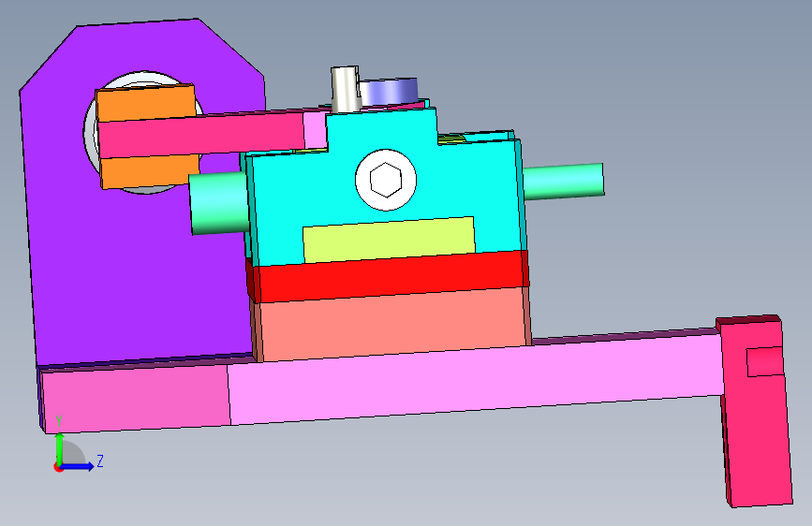Image resolution: width=812 pixels, height=526 pixels.
Task: Click the white cylindrical pin on top
Action: tap(346, 89)
